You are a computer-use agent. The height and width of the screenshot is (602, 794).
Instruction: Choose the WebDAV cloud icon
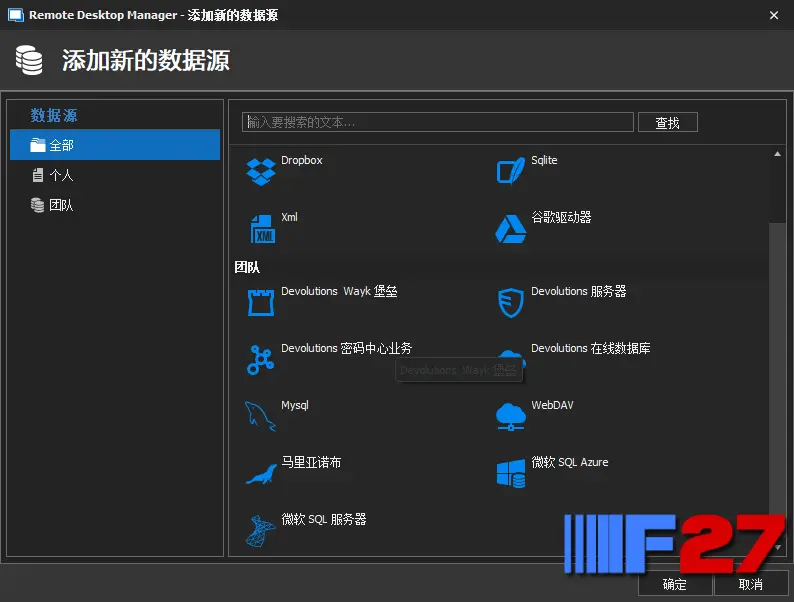510,417
